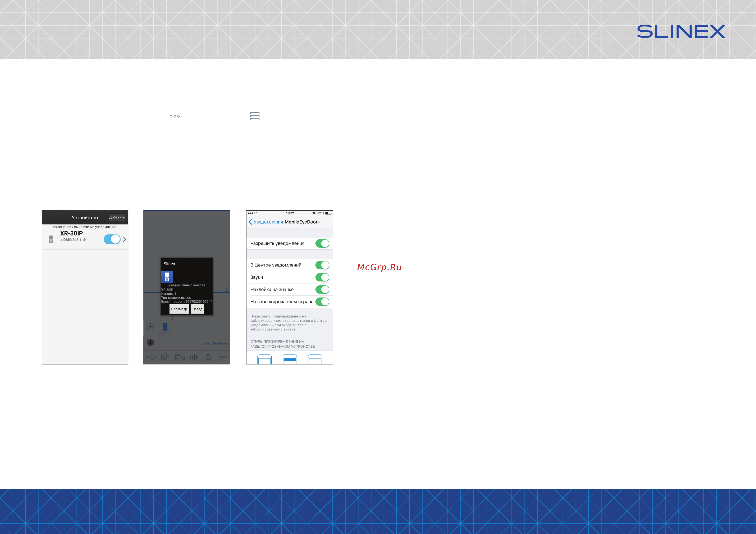
Task: Tap the alarm clock icon in the iOS status bar
Action: click(314, 213)
